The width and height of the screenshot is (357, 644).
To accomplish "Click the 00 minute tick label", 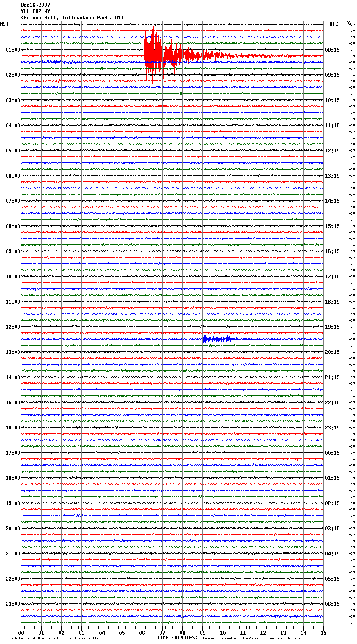I will 21,633.
